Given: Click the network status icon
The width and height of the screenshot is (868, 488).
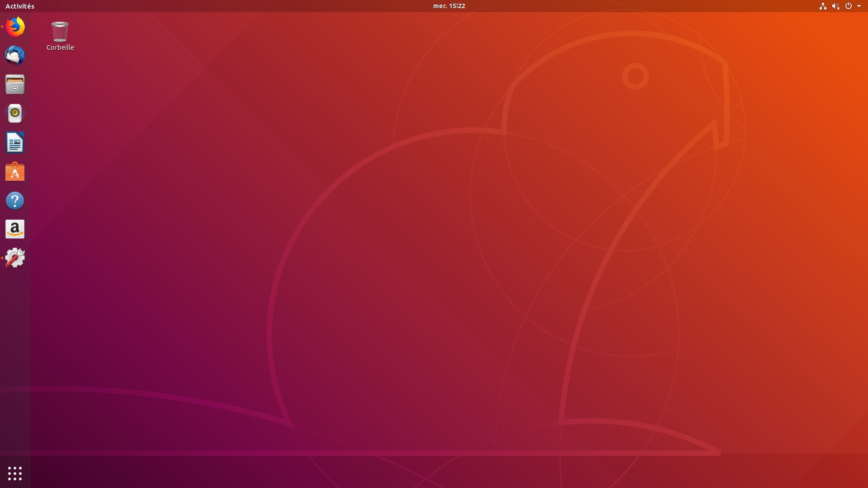Looking at the screenshot, I should coord(823,6).
